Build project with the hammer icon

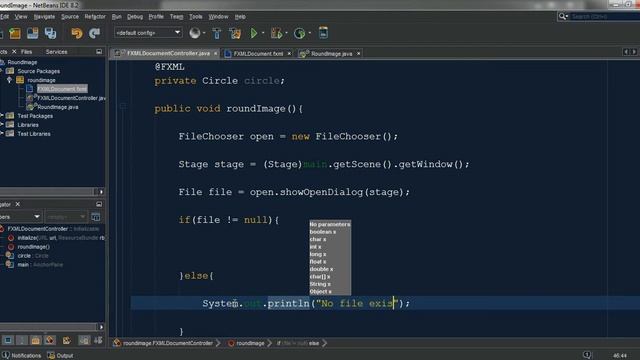click(x=217, y=33)
